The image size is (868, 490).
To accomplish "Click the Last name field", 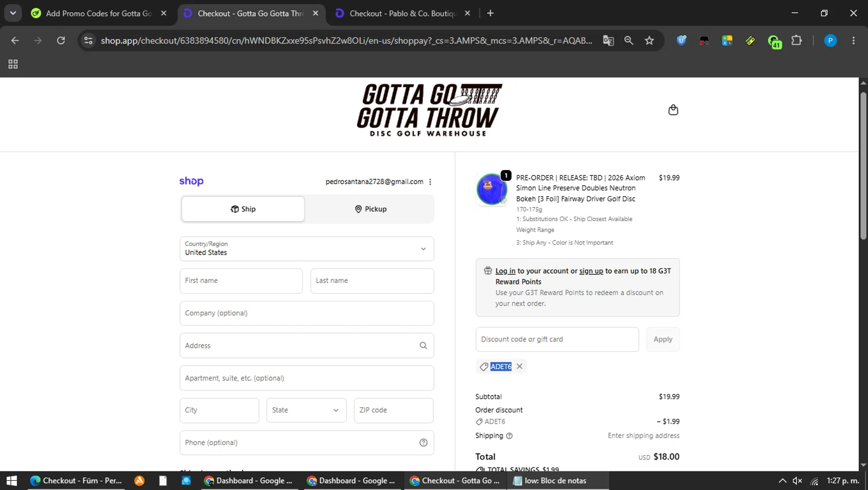I will click(372, 281).
